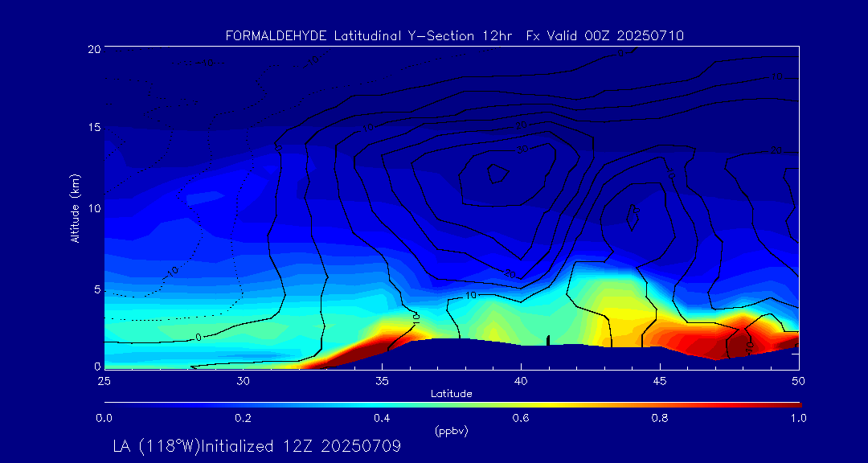Click the contour label '30' near jet core
Screen dimensions: 868x463
[522, 149]
